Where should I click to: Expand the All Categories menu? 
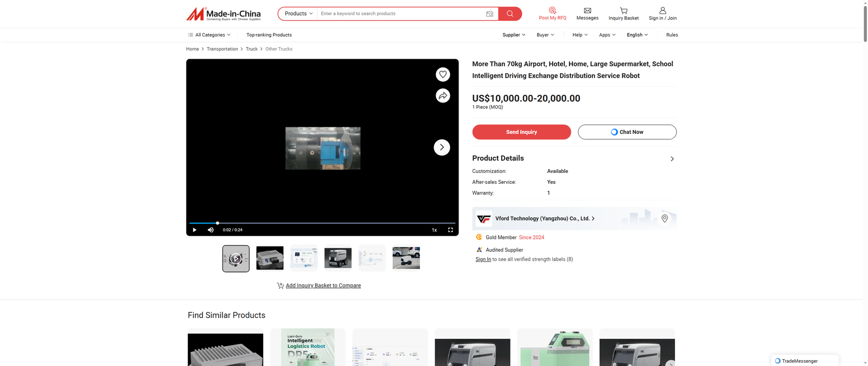(x=209, y=35)
